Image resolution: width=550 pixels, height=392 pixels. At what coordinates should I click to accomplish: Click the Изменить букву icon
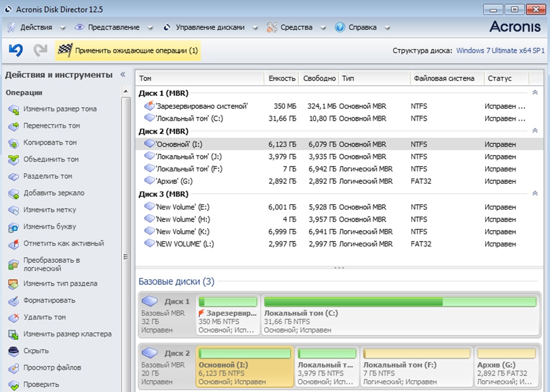coord(13,227)
